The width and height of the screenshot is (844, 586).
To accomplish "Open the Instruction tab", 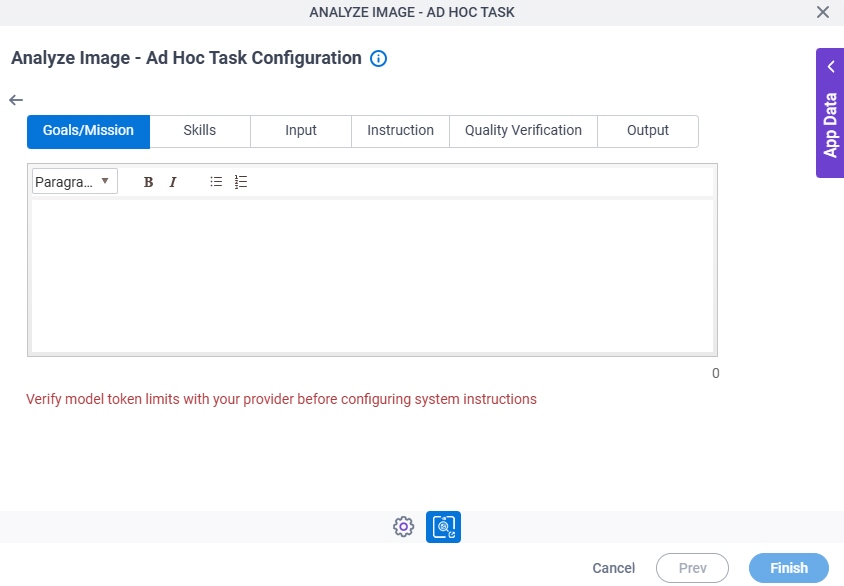I will click(x=400, y=131).
